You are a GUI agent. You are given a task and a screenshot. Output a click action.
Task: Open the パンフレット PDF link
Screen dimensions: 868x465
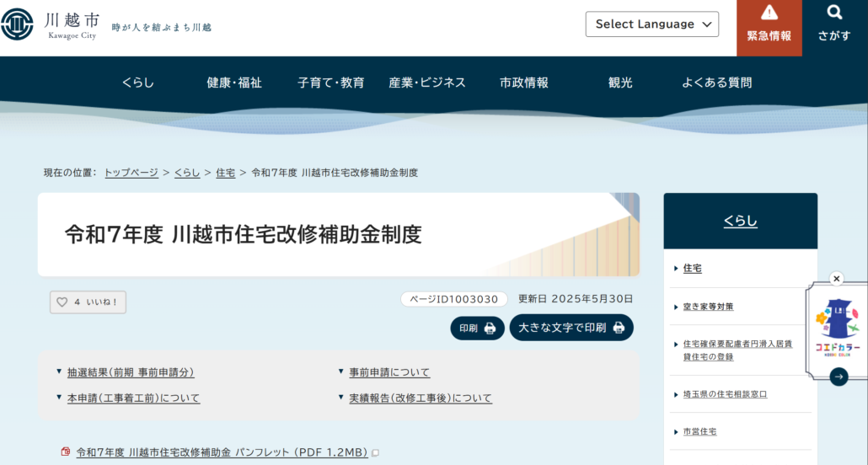pyautogui.click(x=222, y=452)
